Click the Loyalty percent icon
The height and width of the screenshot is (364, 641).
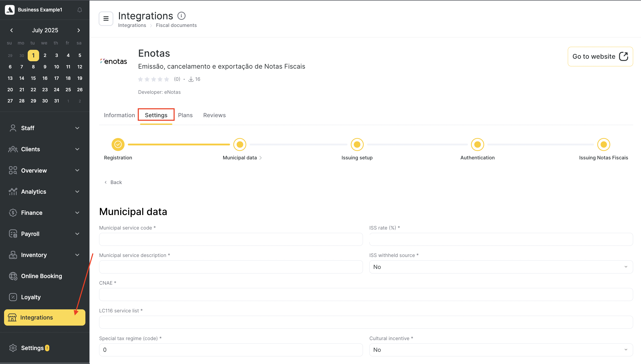point(13,297)
